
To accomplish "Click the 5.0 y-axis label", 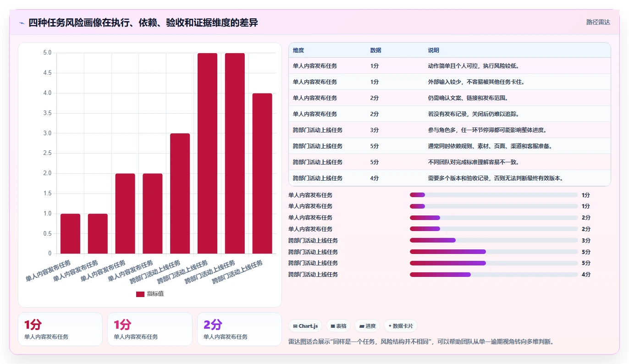I will pos(47,53).
